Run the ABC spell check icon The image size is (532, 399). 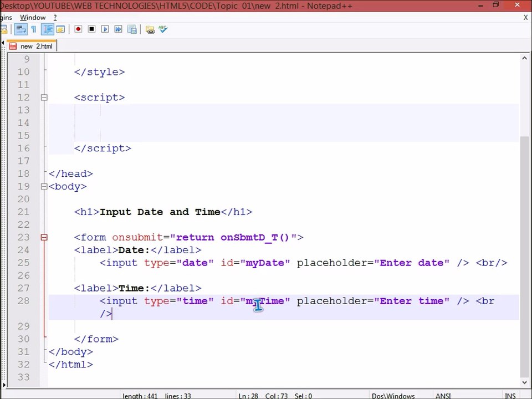pyautogui.click(x=163, y=29)
